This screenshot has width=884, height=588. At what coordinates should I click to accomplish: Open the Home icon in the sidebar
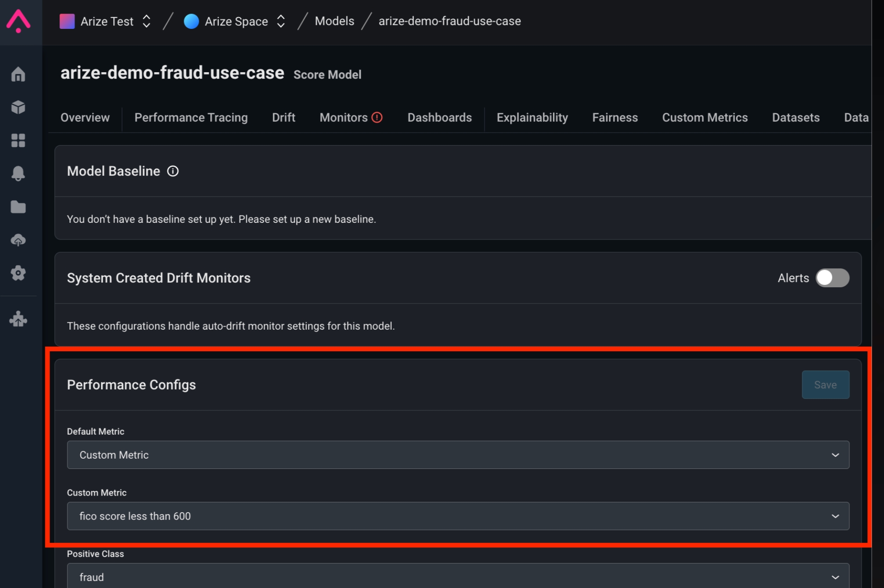pos(18,74)
